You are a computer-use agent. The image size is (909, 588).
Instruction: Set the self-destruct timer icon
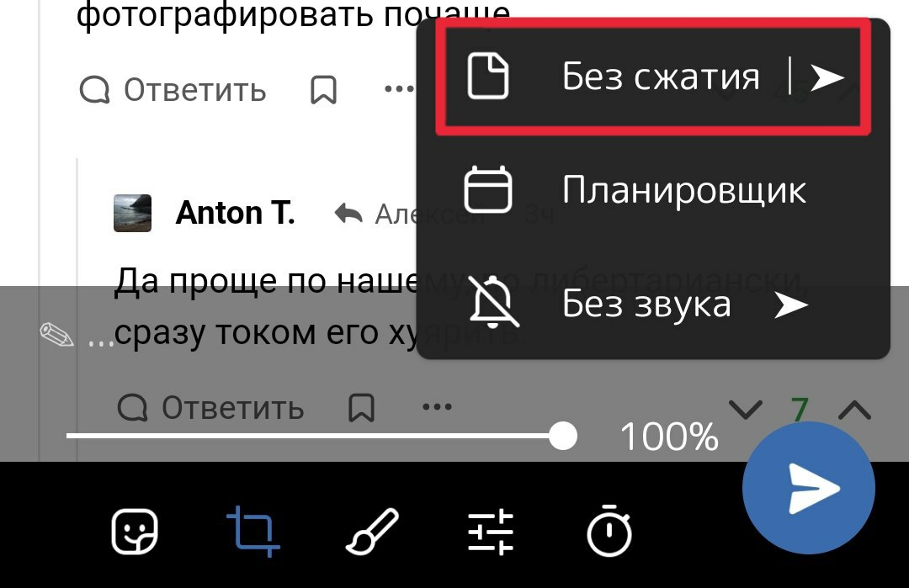pyautogui.click(x=609, y=530)
